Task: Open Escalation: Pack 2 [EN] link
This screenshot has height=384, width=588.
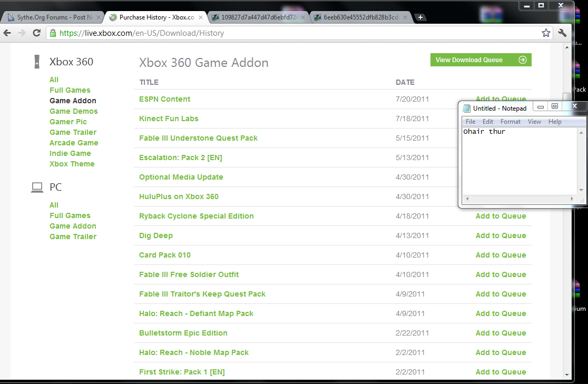Action: click(x=181, y=157)
